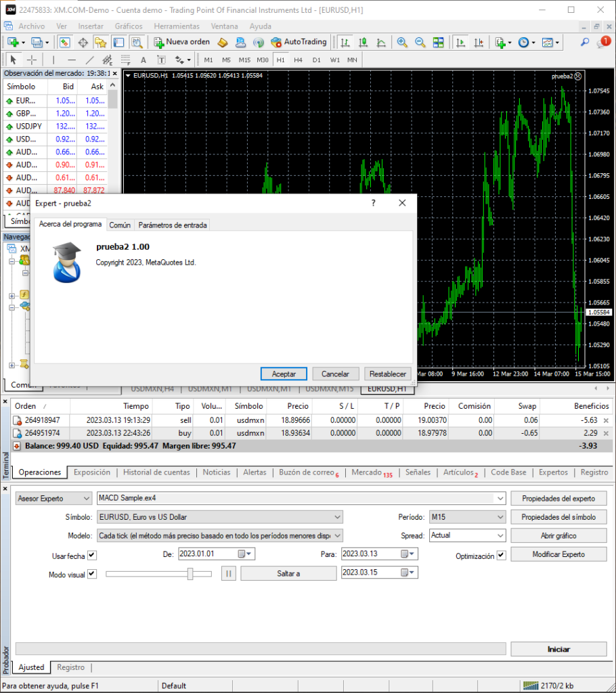Viewport: 616px width, 693px height.
Task: Switch chart to Line chart icon
Action: tap(380, 43)
